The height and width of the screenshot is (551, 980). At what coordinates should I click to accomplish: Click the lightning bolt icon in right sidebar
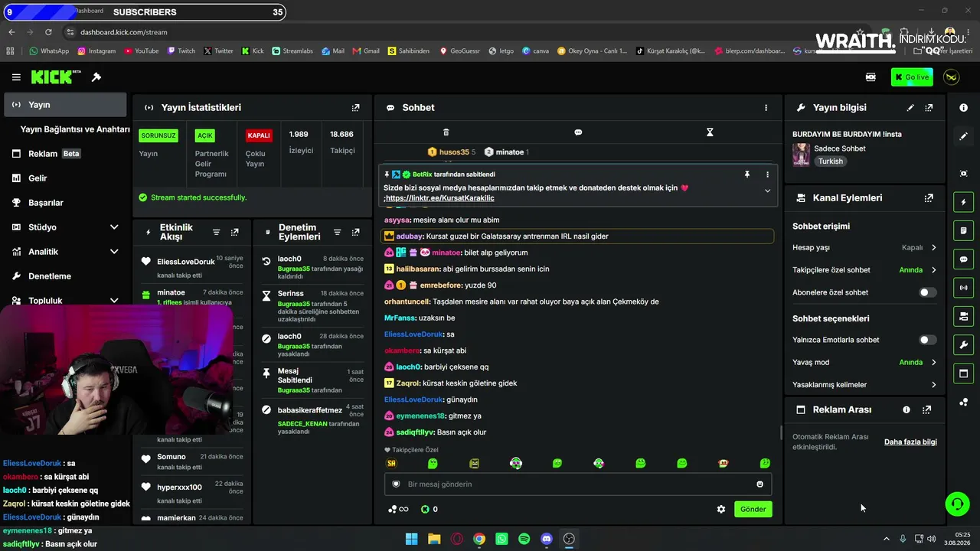(x=964, y=202)
